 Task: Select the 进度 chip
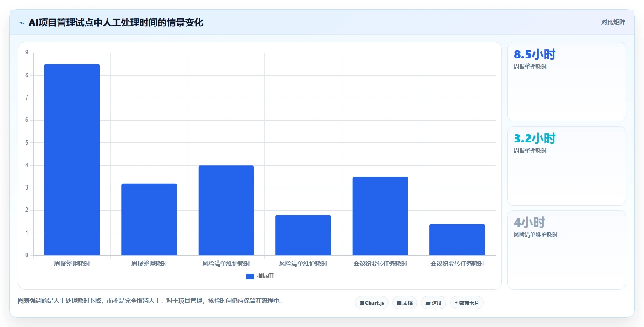coord(434,303)
